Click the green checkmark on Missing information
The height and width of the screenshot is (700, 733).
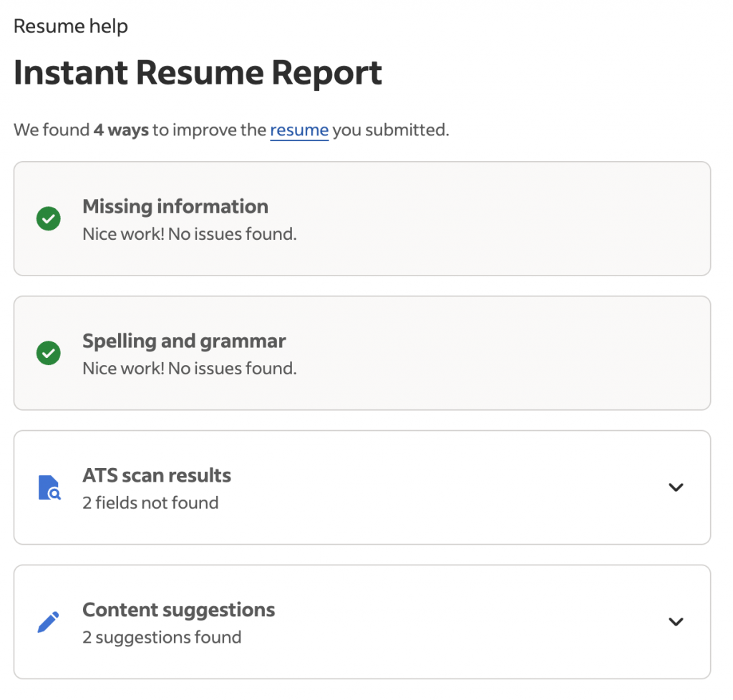coord(48,219)
